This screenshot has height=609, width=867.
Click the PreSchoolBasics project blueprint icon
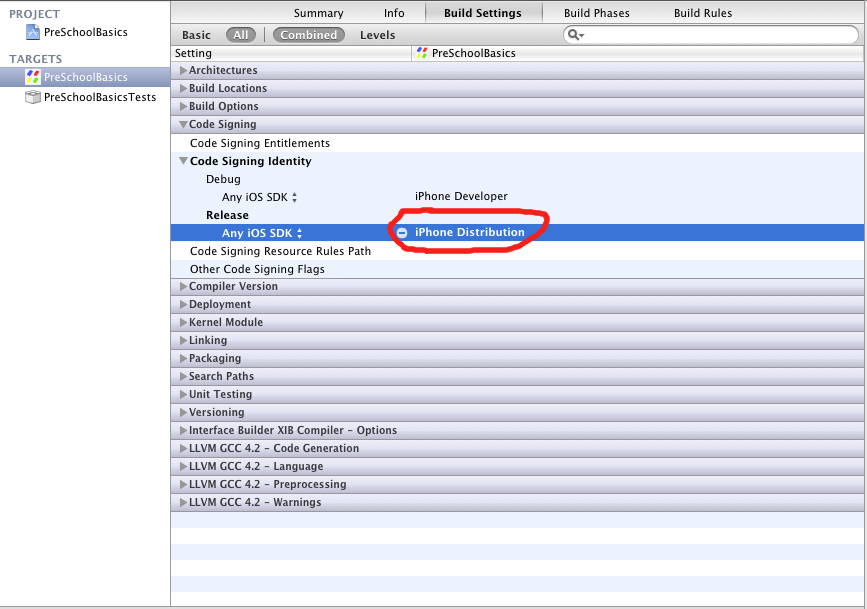[x=33, y=33]
